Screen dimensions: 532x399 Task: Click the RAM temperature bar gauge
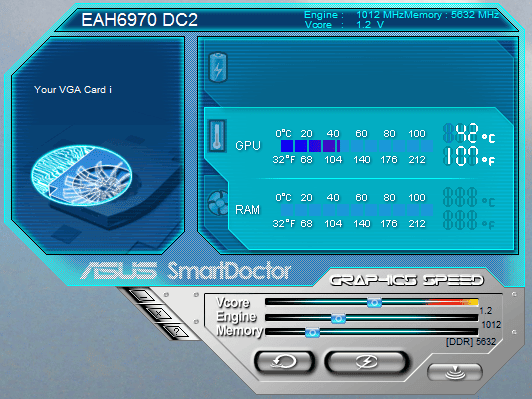[x=357, y=210]
